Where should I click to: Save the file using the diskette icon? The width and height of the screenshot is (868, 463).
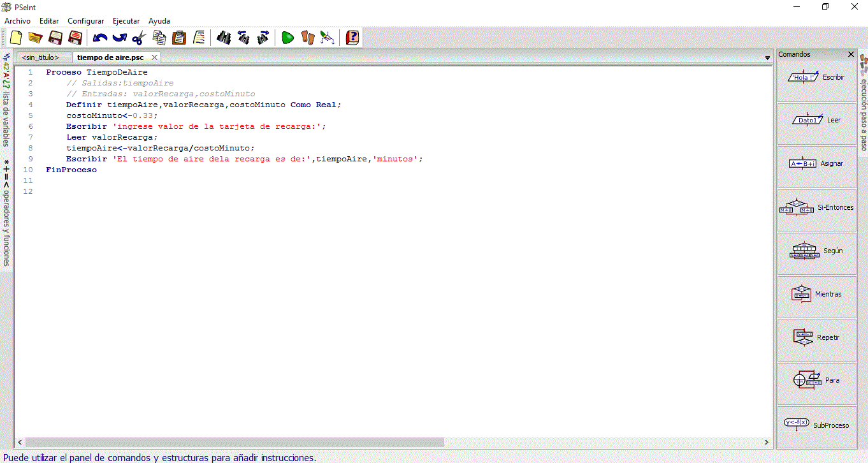55,38
